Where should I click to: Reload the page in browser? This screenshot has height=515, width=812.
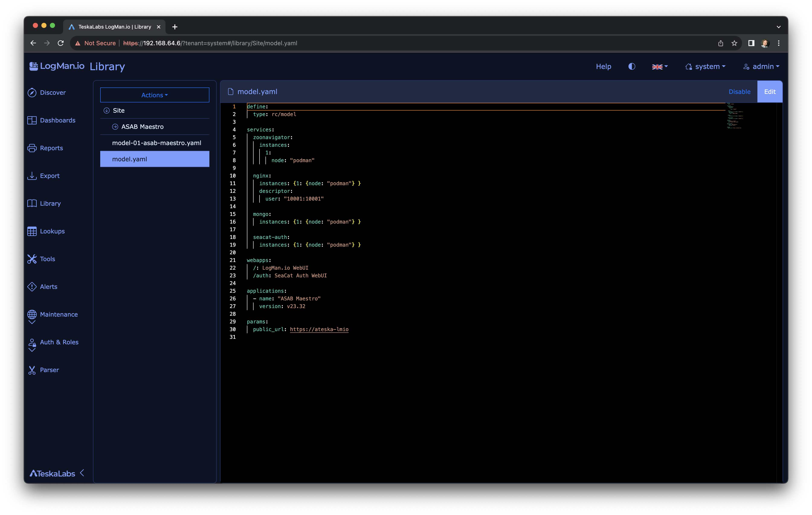(61, 43)
